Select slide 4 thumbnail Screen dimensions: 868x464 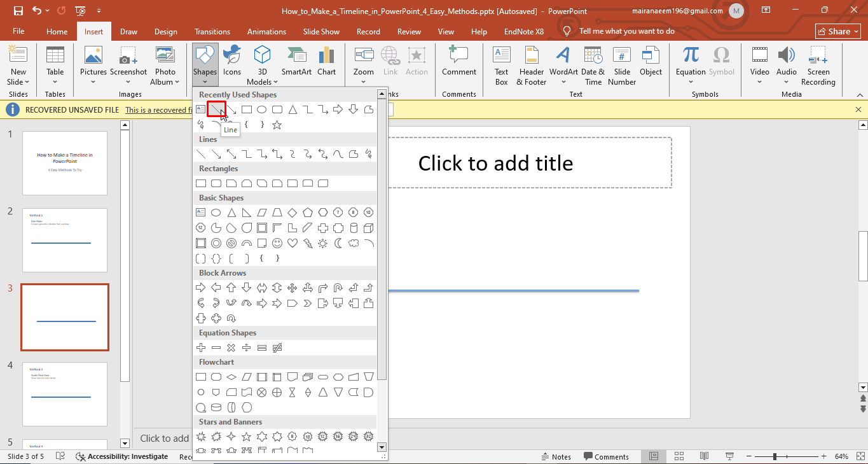pos(65,394)
